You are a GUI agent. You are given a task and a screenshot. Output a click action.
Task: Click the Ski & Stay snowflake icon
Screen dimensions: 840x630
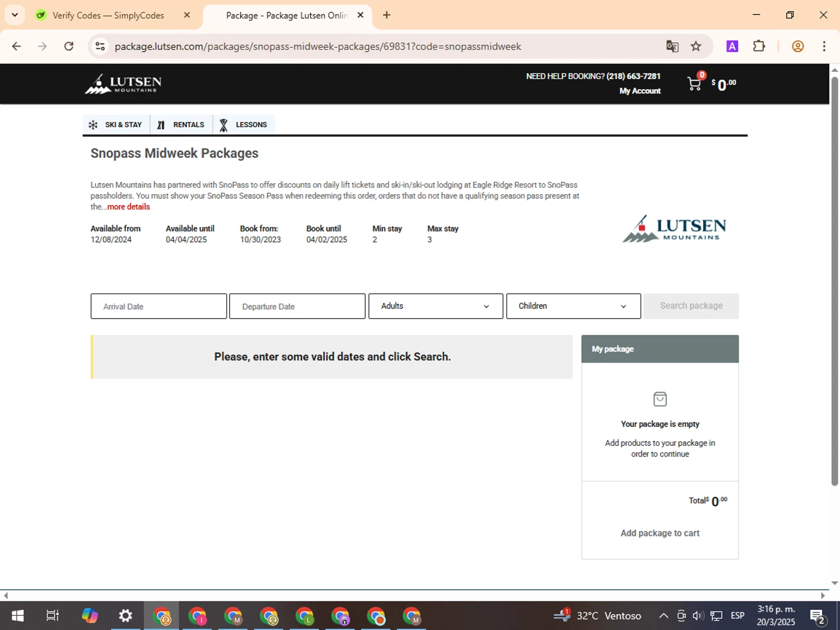(x=93, y=125)
